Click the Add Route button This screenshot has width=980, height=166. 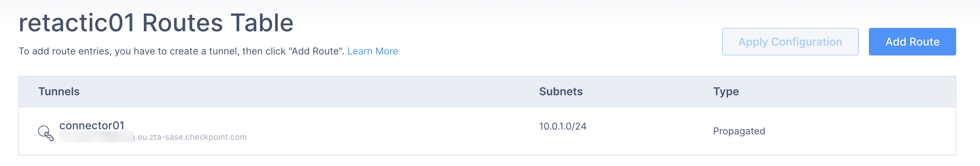coord(912,42)
